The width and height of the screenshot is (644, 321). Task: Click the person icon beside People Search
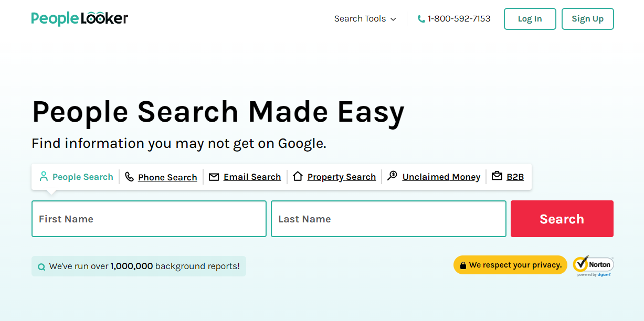click(x=44, y=176)
